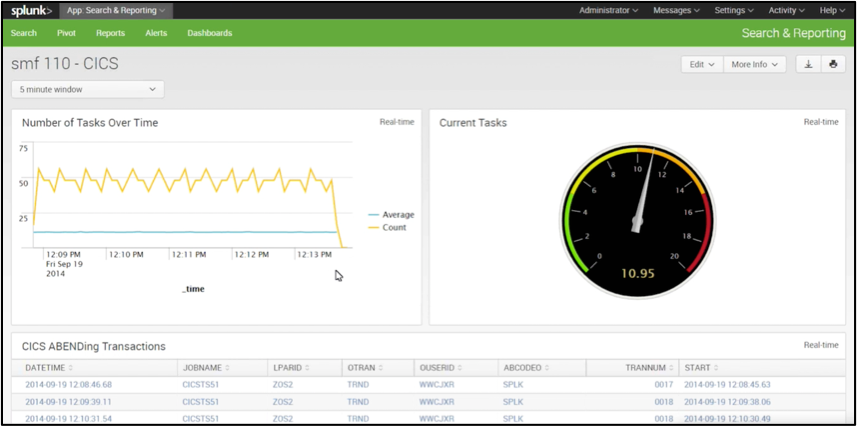Viewport: 857px width, 426px height.
Task: Open the More Info dropdown
Action: [755, 65]
